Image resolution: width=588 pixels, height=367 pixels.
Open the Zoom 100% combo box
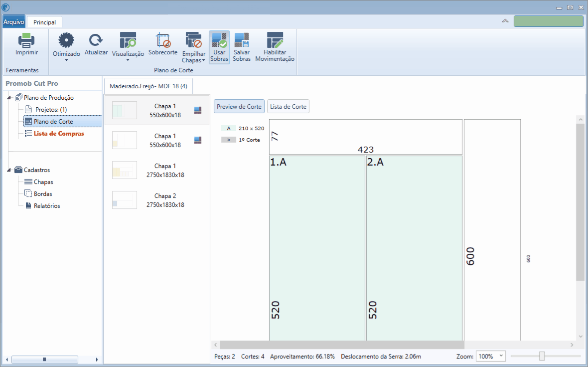(490, 356)
